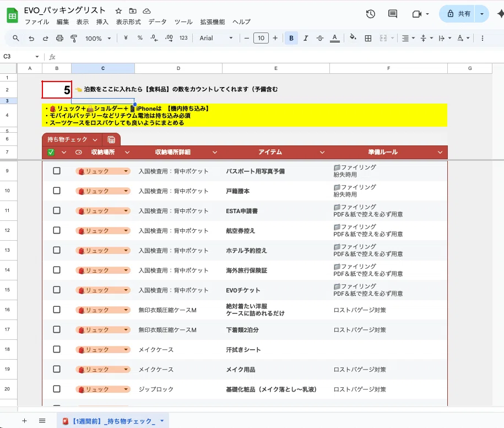
Task: Select row 12 header
Action: coord(7,230)
